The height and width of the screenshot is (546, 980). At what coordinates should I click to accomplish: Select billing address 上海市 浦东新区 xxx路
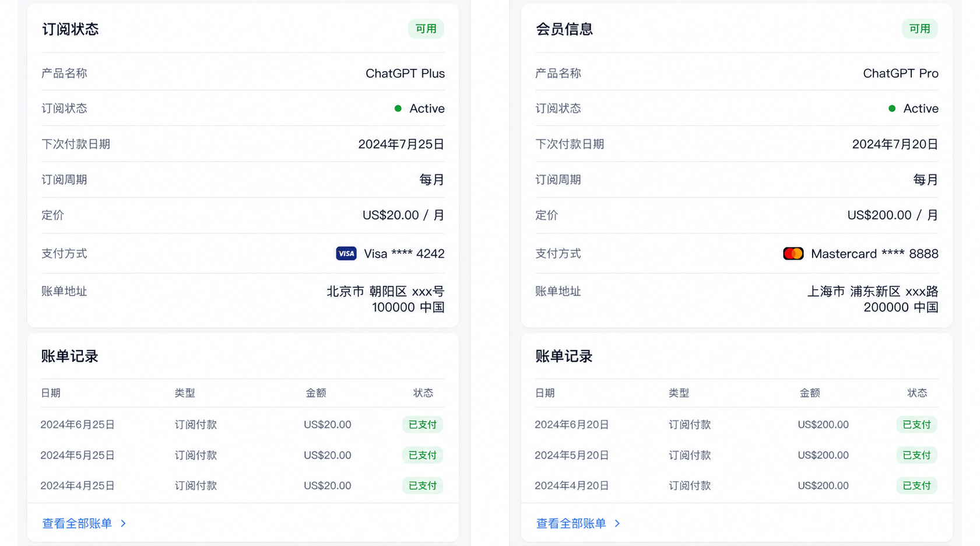pyautogui.click(x=873, y=291)
